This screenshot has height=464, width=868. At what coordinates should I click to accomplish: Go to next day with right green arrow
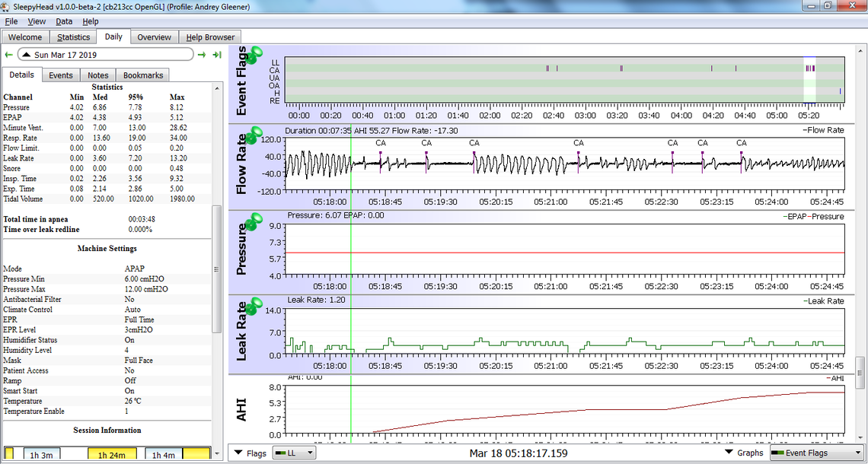point(202,55)
